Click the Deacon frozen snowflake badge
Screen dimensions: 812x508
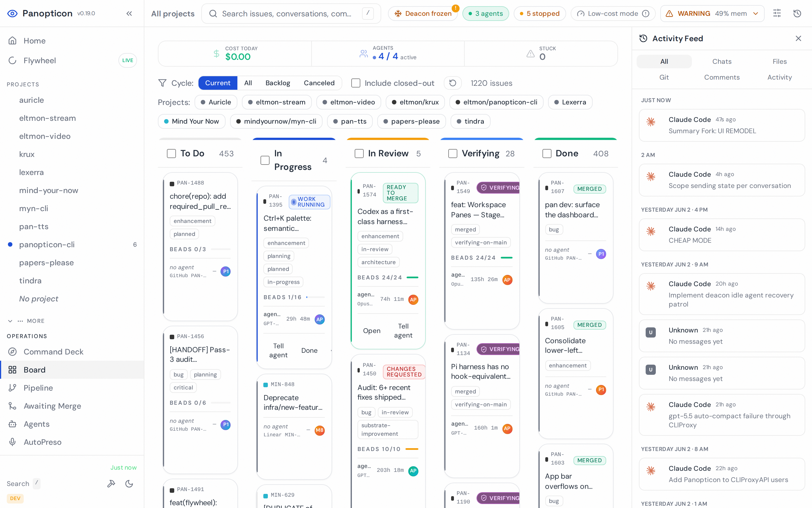(x=423, y=14)
